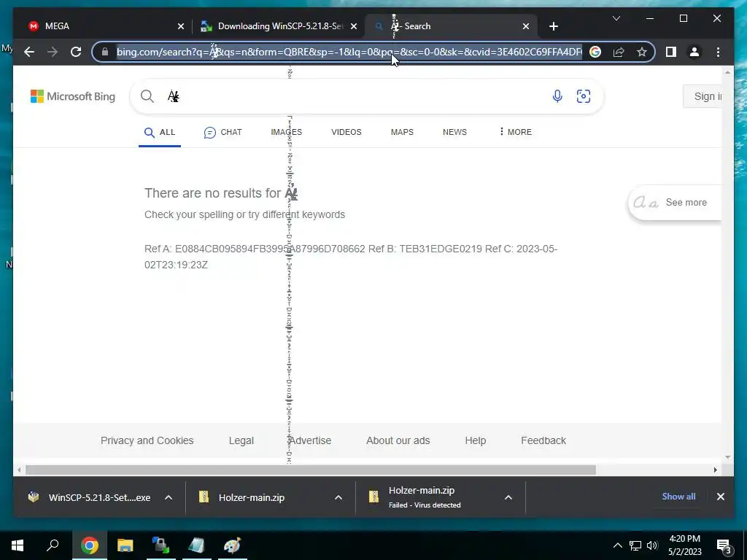This screenshot has height=560, width=747.
Task: Close the downloads bar
Action: 720,497
